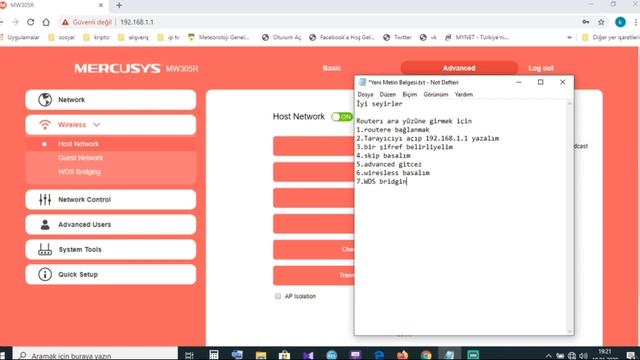Image resolution: width=640 pixels, height=360 pixels.
Task: Click the forward navigation arrow in Chrome
Action: [16, 22]
